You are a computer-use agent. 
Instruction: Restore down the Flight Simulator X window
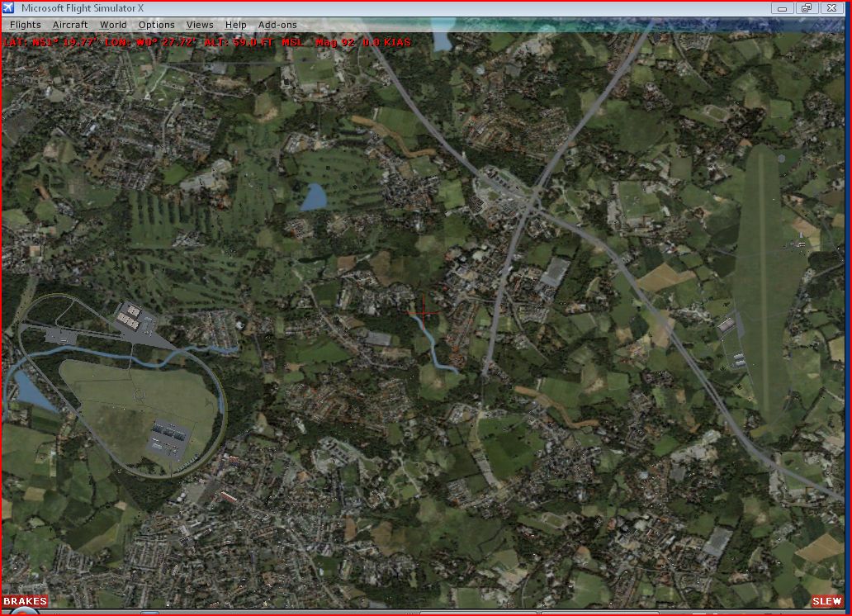pos(807,8)
